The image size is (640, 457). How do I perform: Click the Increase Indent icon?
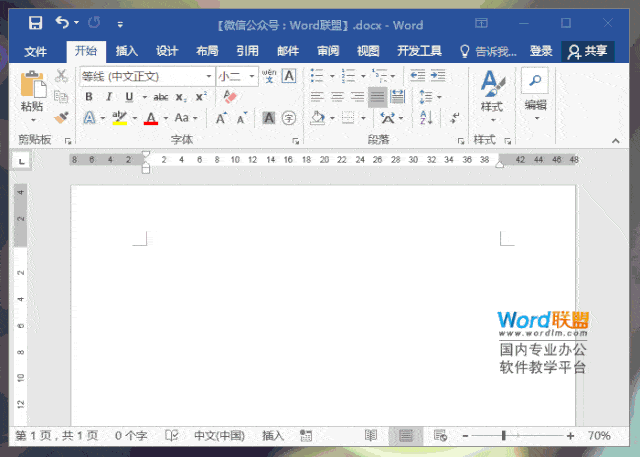[438, 75]
